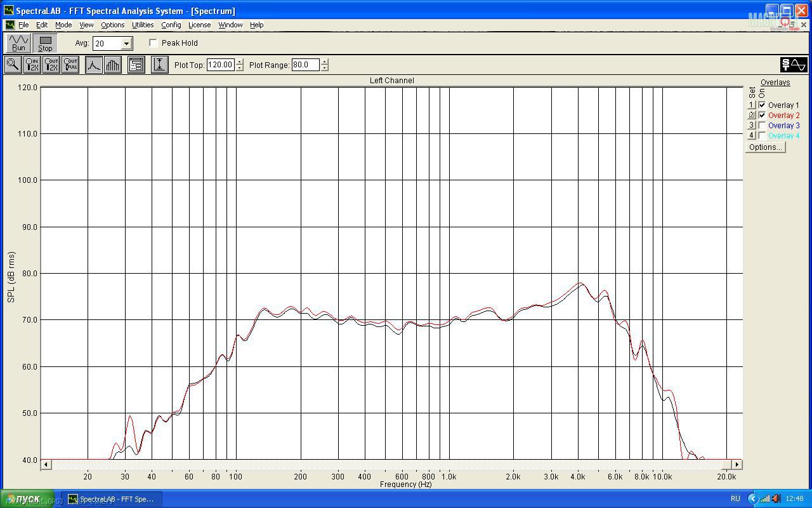Image resolution: width=812 pixels, height=508 pixels.
Task: Click the Run waveform button
Action: click(x=18, y=43)
